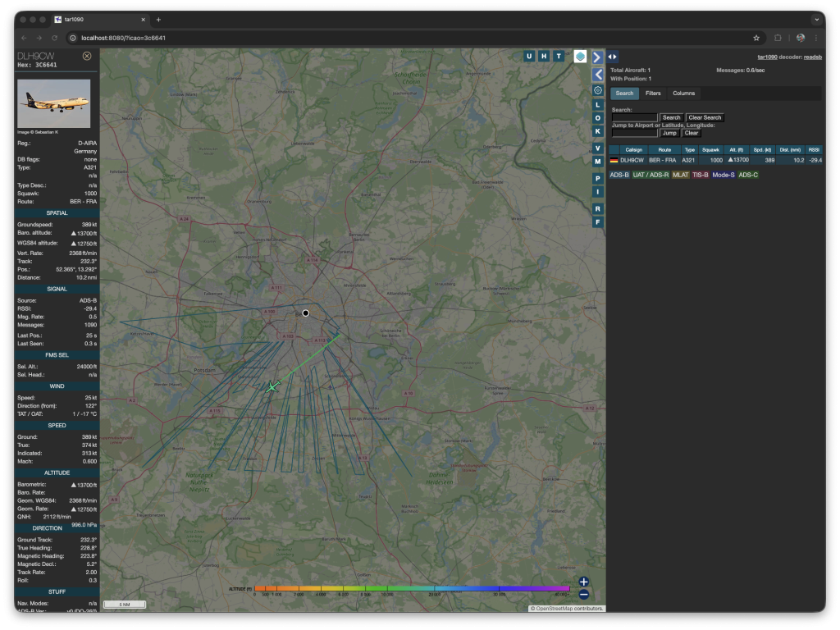Open the readsb decoder link
Screen dimensions: 840x630
812,57
